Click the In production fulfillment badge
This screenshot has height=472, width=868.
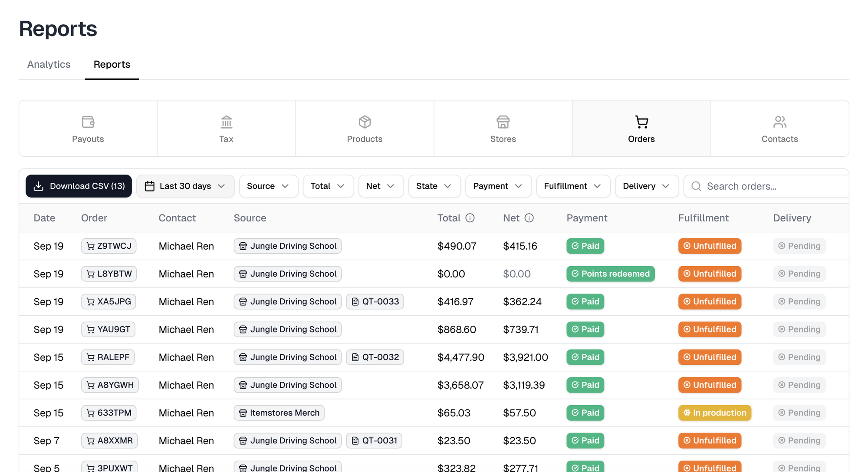[715, 413]
